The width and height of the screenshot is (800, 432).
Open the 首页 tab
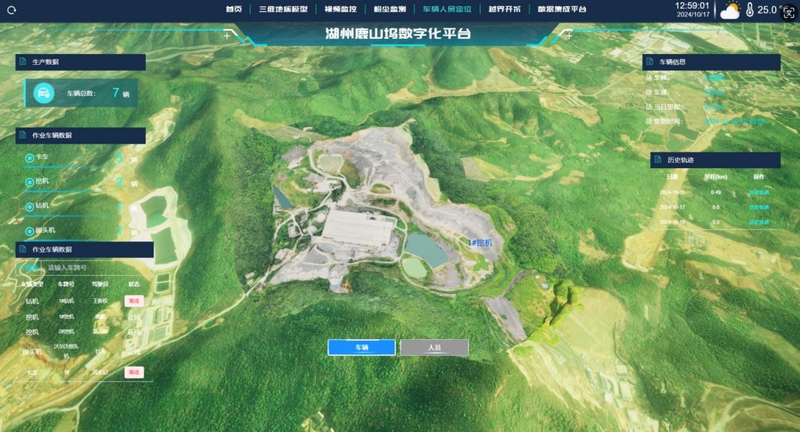(x=234, y=9)
